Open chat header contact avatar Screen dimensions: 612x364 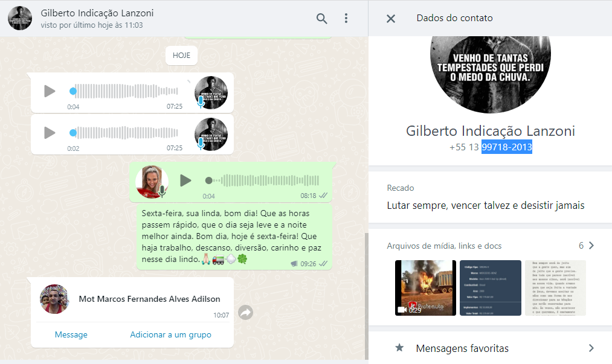tap(19, 18)
